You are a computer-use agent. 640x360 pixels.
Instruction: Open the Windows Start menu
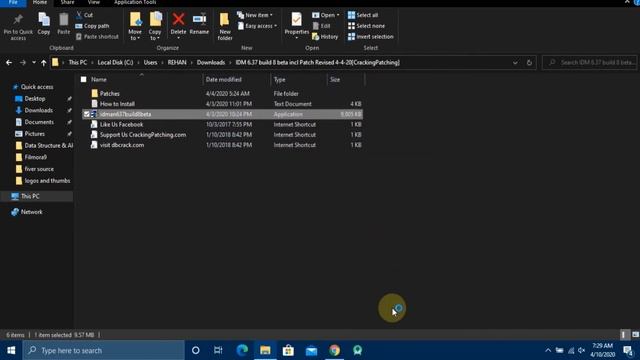coord(11,350)
